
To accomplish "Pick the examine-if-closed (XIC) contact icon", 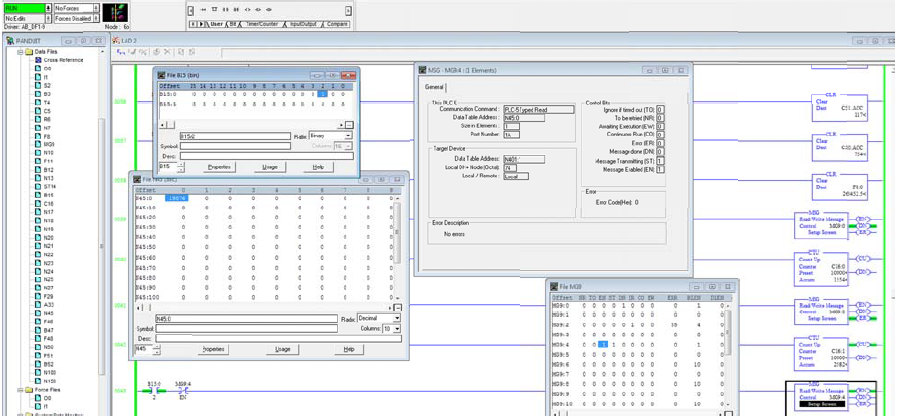I will 225,10.
